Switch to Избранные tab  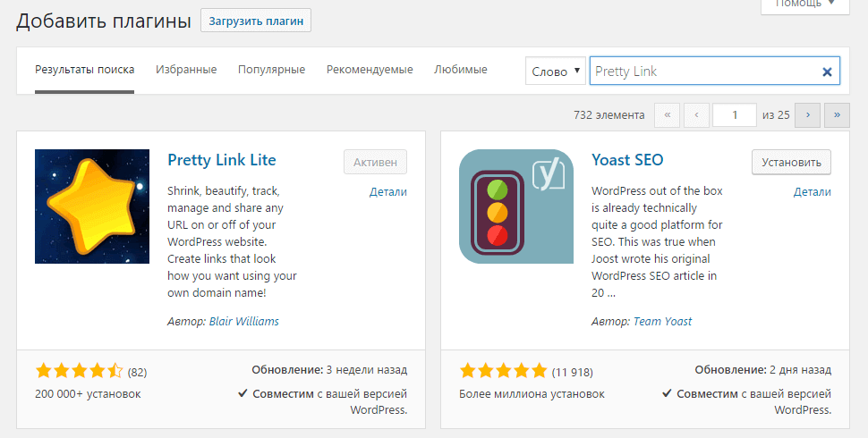(x=186, y=70)
